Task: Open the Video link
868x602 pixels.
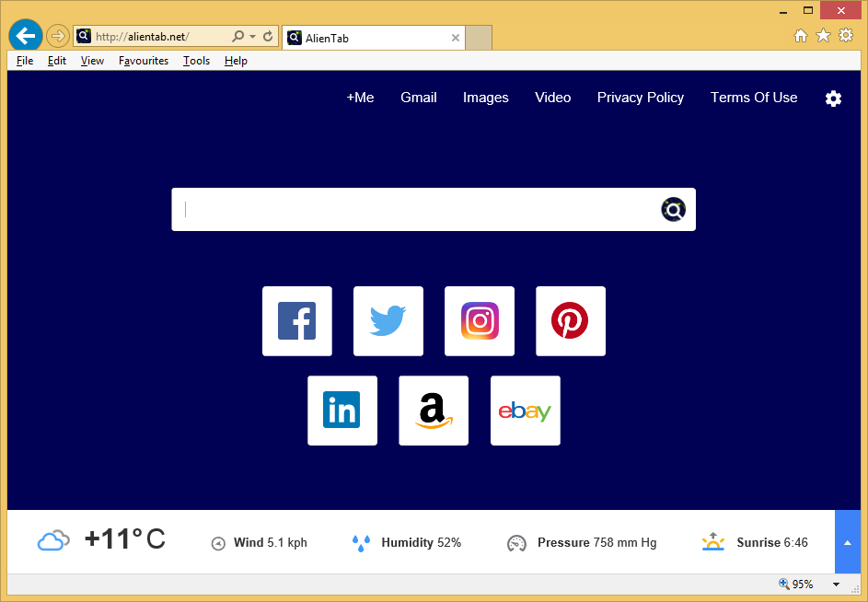Action: [552, 98]
